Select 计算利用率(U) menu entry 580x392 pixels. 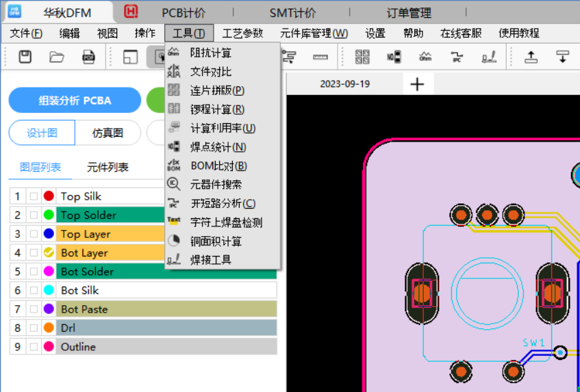tap(223, 128)
